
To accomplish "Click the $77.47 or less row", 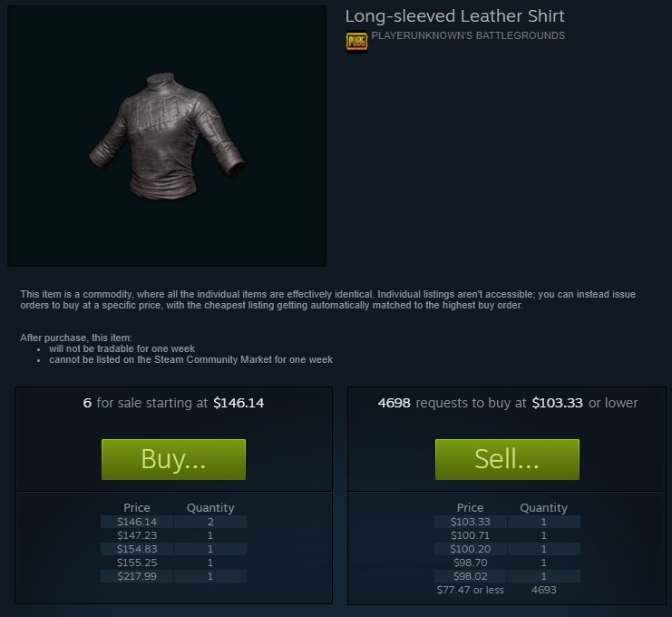I will [x=507, y=590].
